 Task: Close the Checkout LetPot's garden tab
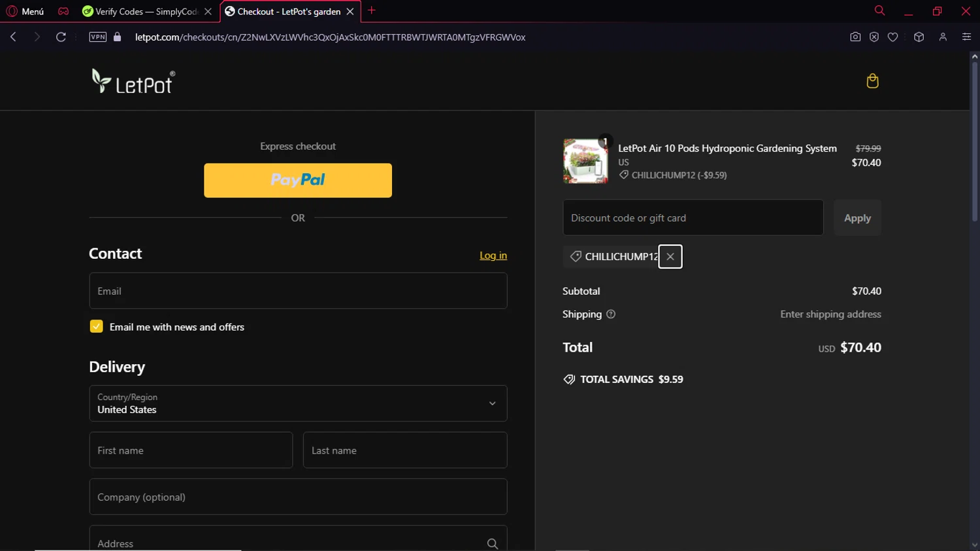coord(350,11)
